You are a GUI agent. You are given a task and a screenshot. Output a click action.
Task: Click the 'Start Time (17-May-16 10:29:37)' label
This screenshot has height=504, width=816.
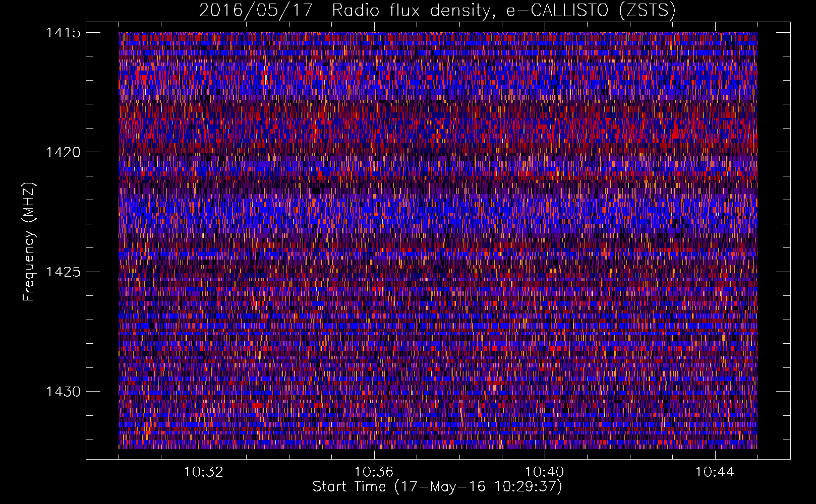437,487
